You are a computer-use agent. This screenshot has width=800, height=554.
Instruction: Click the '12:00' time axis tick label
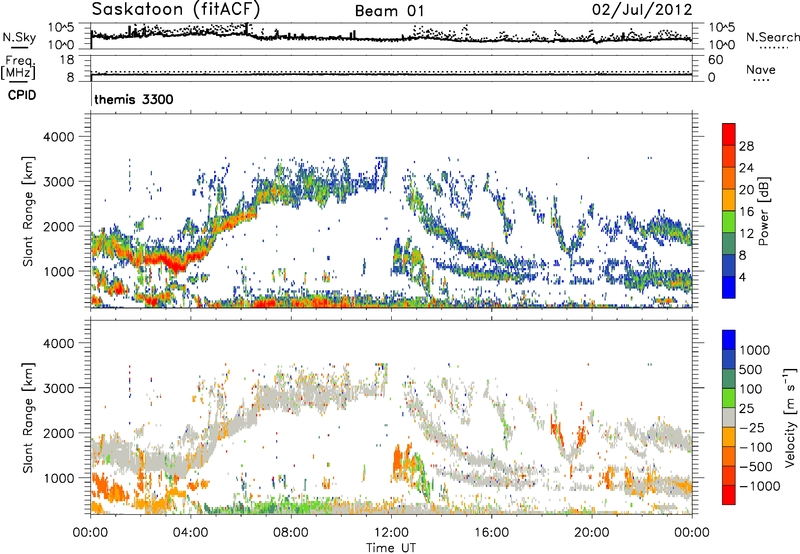391,533
